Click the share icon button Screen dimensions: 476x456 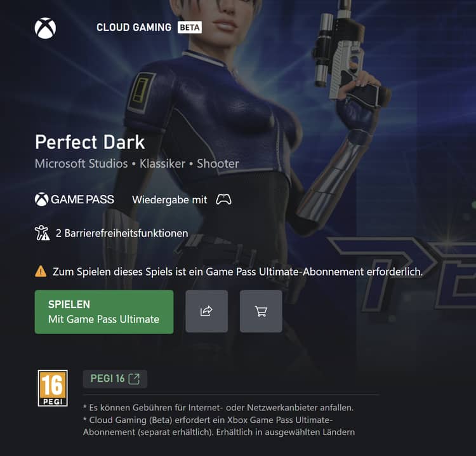206,311
